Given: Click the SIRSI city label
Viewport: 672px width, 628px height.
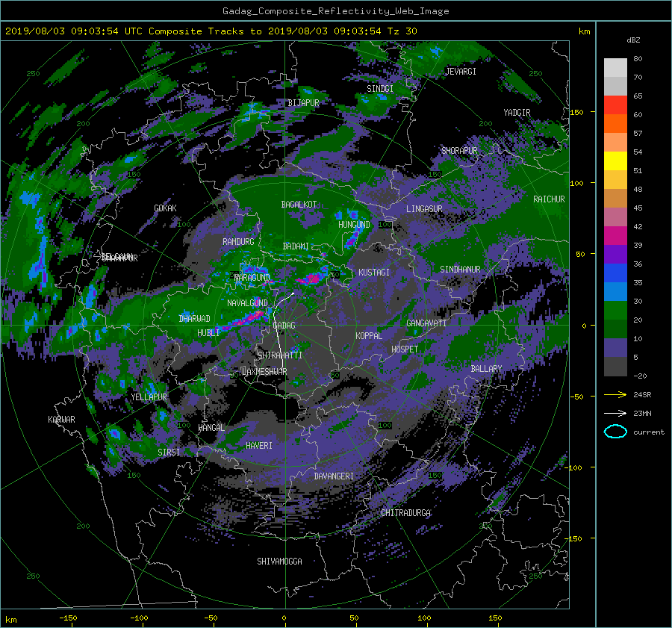Looking at the screenshot, I should (169, 453).
